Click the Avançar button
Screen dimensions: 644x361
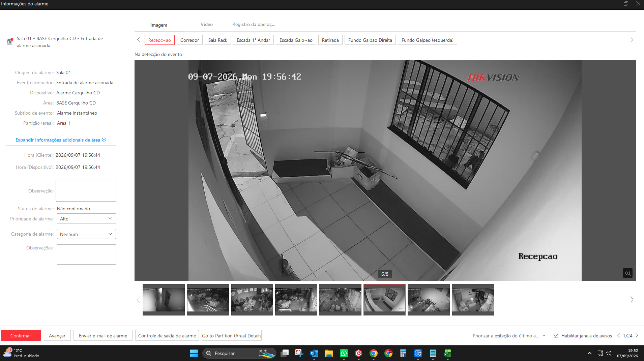[57, 335]
